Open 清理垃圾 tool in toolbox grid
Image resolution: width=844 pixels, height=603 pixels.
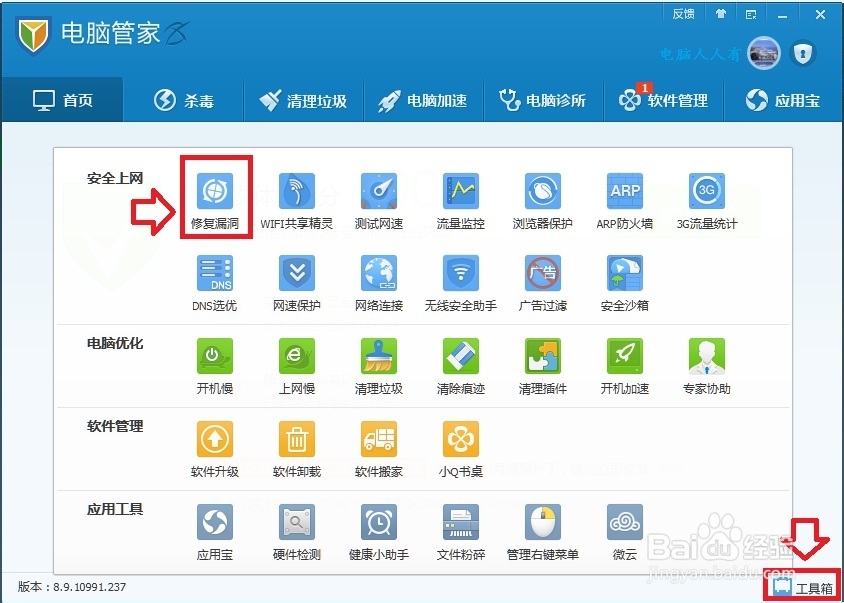(379, 366)
